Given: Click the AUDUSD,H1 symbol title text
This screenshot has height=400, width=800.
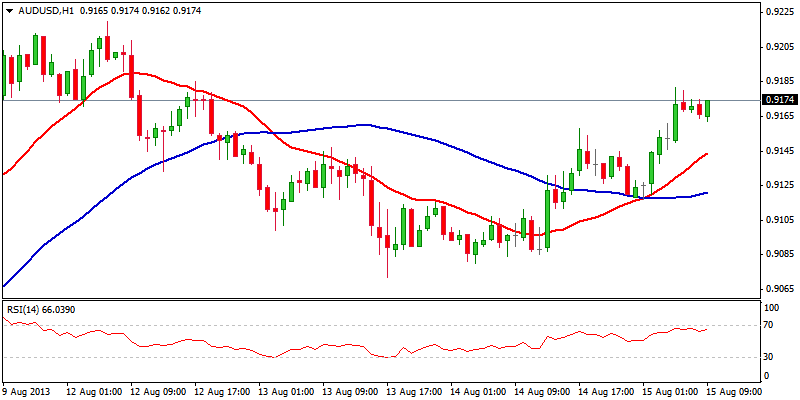Looking at the screenshot, I should [45, 10].
